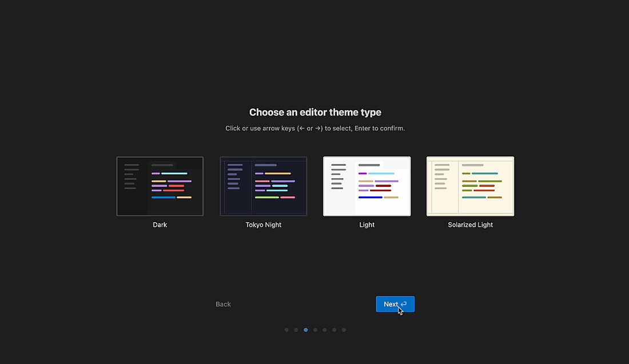Jump to the sixth step indicator dot

[x=334, y=330]
